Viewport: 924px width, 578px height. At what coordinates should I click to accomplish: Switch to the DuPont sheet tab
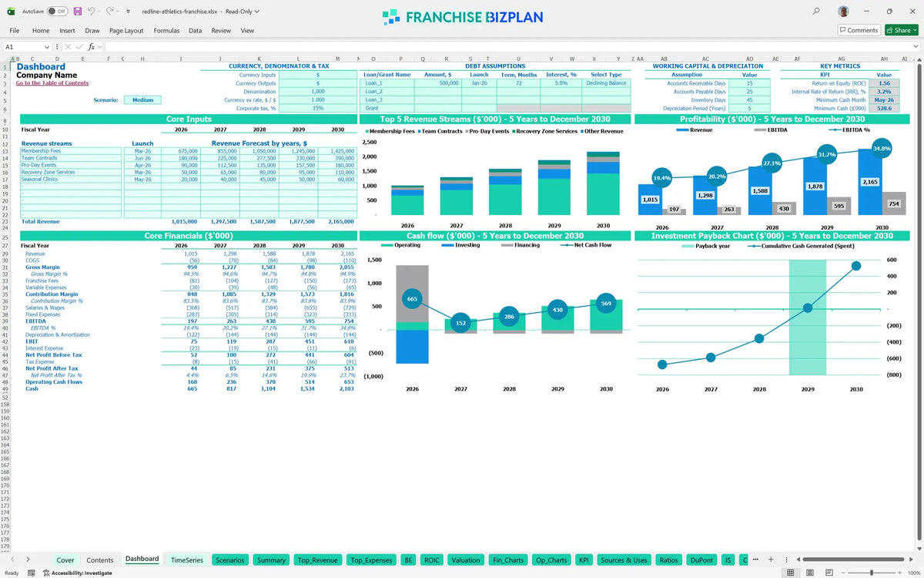click(701, 560)
